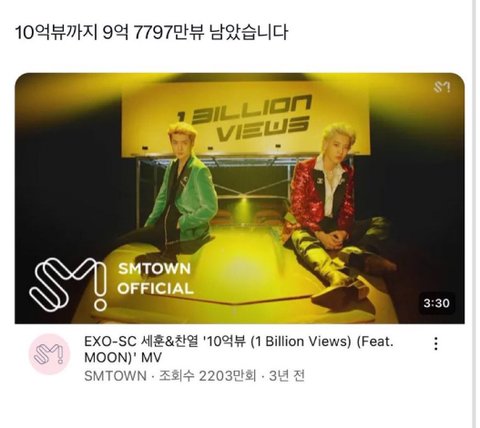Click the 1 BILLION VIEWS sign in thumbnail
The width and height of the screenshot is (480, 428).
[245, 119]
